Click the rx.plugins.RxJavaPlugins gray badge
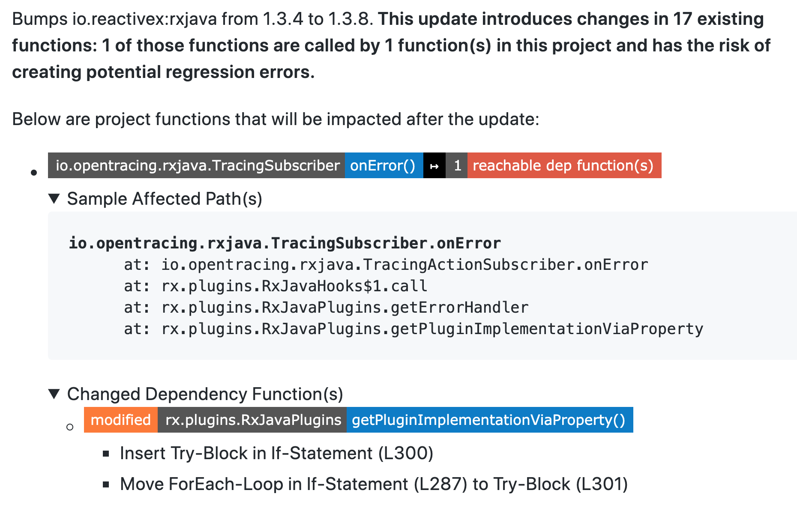 pyautogui.click(x=252, y=420)
